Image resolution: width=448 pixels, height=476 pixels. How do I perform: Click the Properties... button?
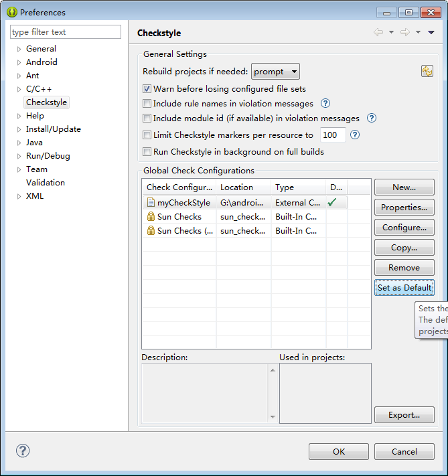point(404,207)
